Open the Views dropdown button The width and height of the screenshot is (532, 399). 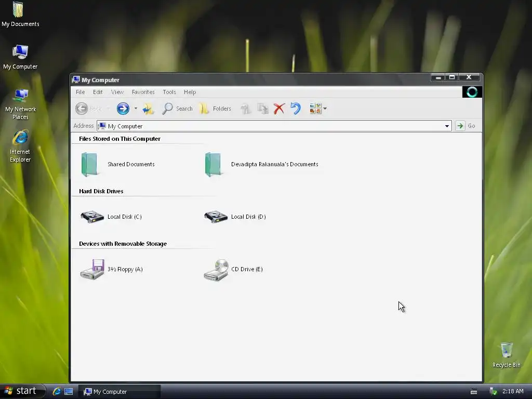click(x=318, y=109)
